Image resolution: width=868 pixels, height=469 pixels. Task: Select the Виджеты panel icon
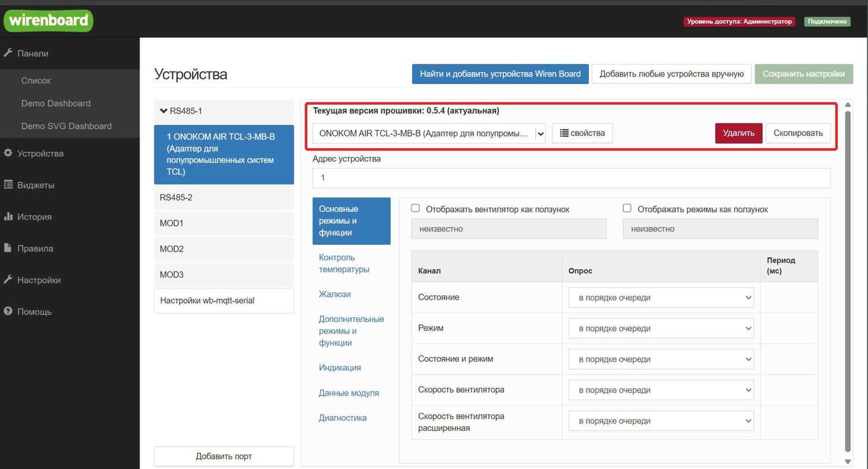coord(8,185)
